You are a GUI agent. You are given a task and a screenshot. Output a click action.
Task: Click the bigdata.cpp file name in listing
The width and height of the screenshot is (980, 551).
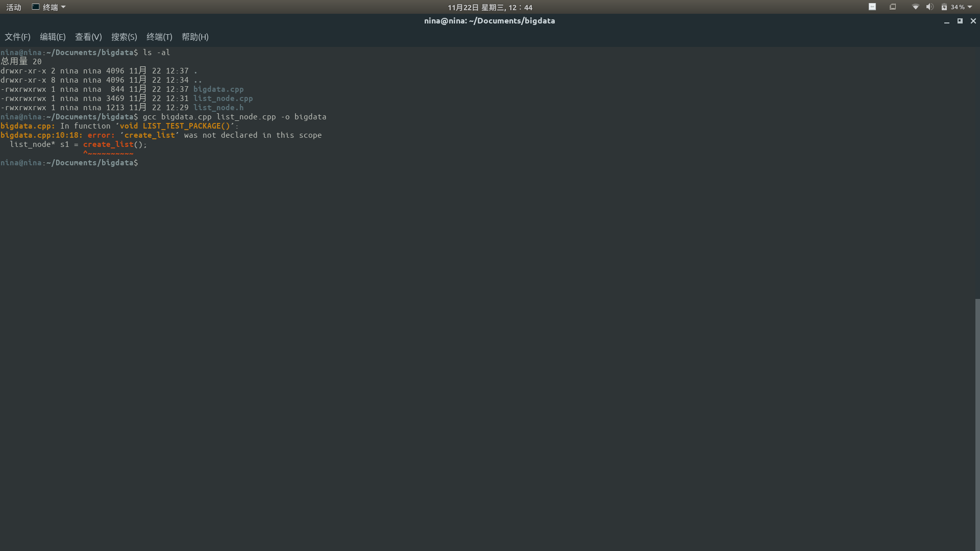point(218,89)
